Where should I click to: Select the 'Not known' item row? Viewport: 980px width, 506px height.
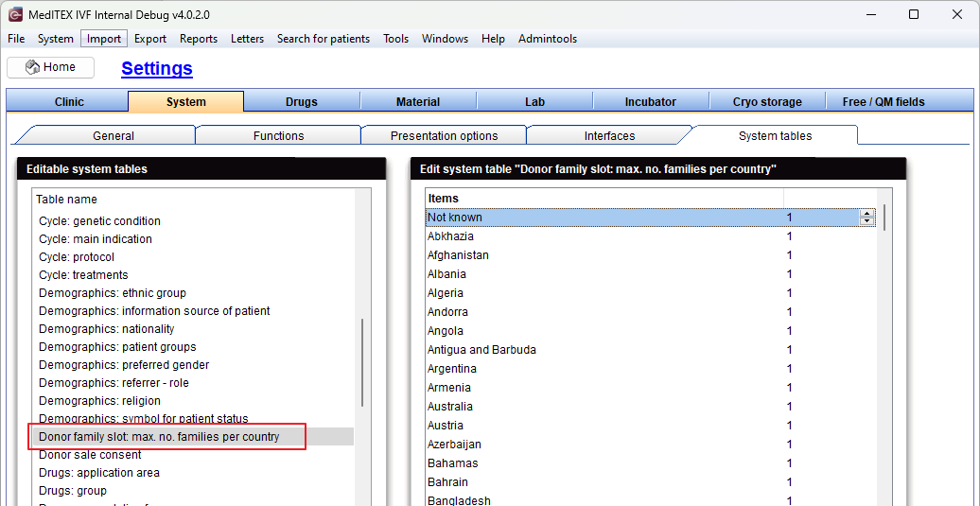pyautogui.click(x=650, y=218)
